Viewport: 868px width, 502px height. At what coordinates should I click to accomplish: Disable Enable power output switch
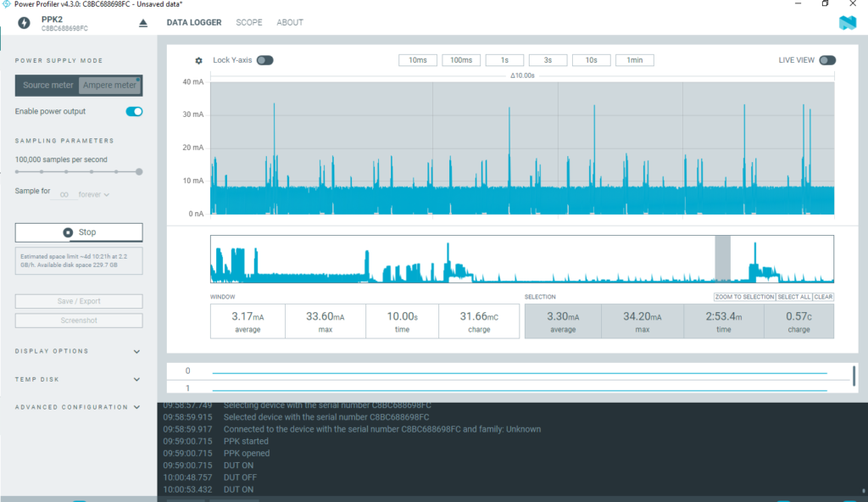tap(134, 111)
